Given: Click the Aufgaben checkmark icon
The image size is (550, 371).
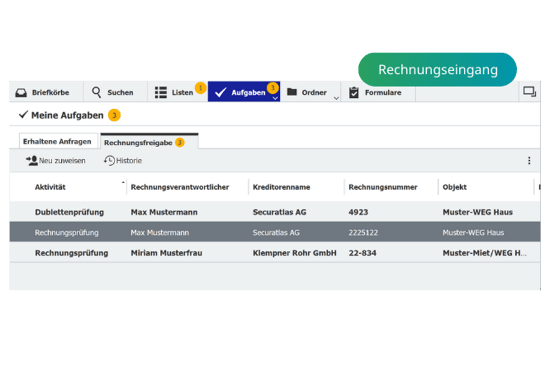Looking at the screenshot, I should 220,93.
